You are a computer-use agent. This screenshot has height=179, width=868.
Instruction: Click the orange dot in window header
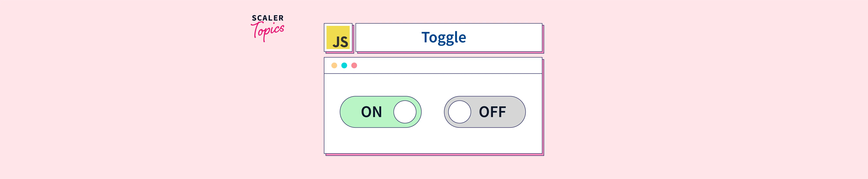[x=334, y=66]
